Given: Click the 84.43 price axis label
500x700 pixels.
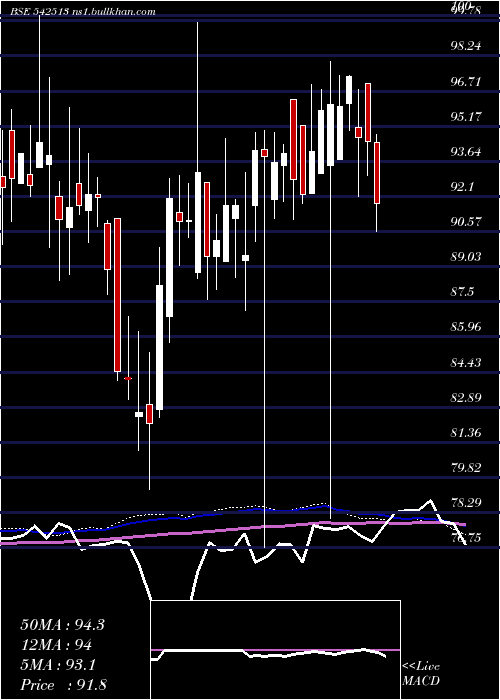Looking at the screenshot, I should pyautogui.click(x=467, y=362).
